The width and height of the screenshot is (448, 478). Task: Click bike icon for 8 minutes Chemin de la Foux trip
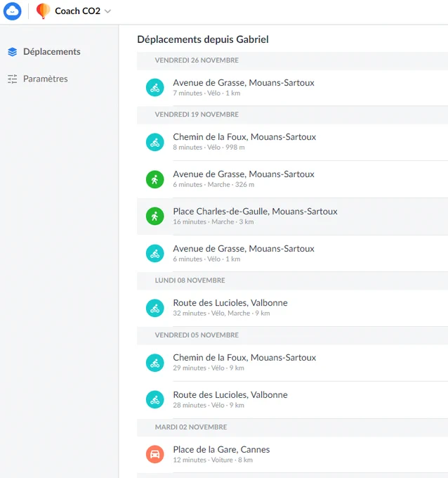pos(155,142)
